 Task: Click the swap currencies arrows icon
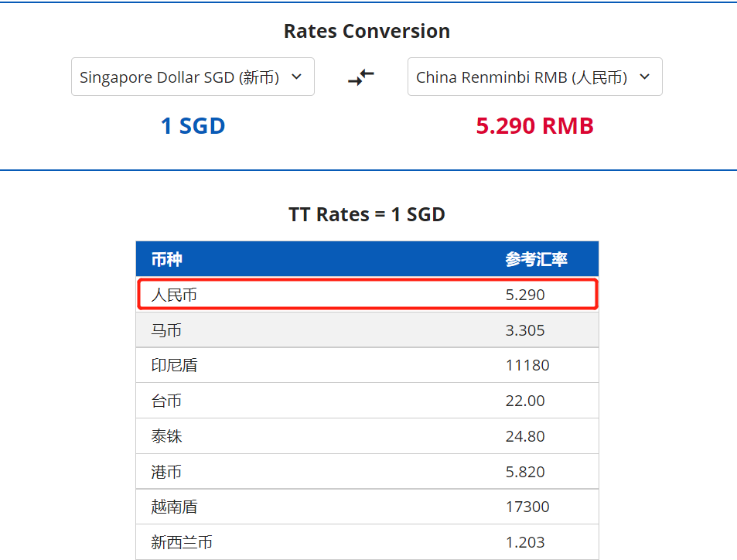click(361, 77)
